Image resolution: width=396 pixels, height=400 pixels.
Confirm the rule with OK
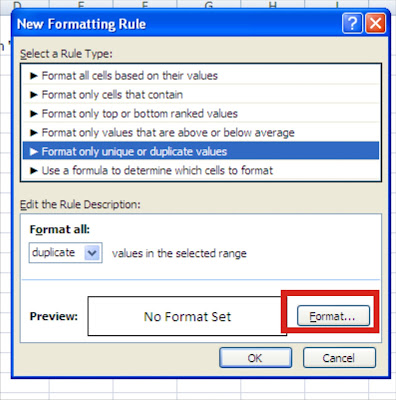coord(255,358)
